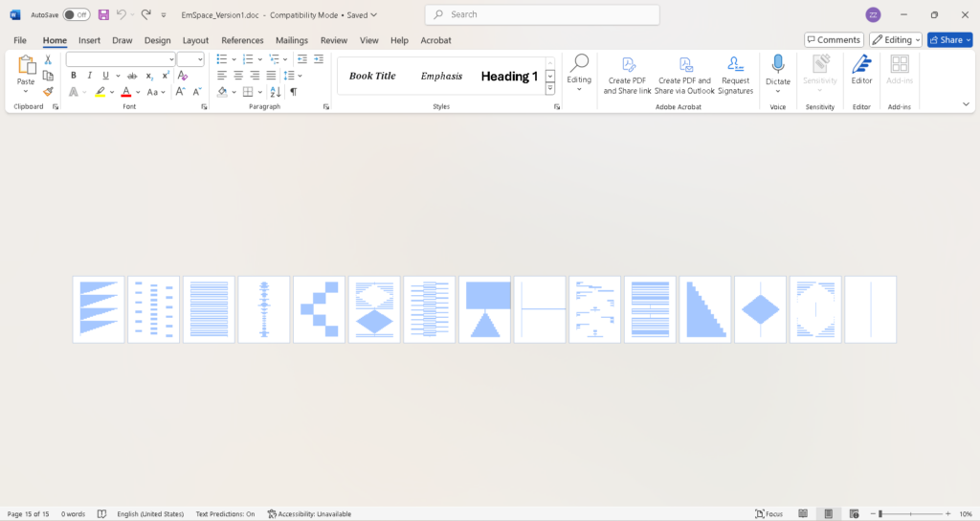Apply the Emphasis style
The width and height of the screenshot is (980, 521).
pyautogui.click(x=441, y=76)
